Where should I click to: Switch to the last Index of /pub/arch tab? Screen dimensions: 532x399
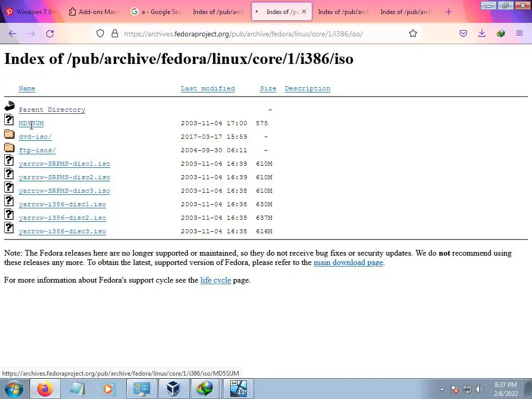click(406, 11)
